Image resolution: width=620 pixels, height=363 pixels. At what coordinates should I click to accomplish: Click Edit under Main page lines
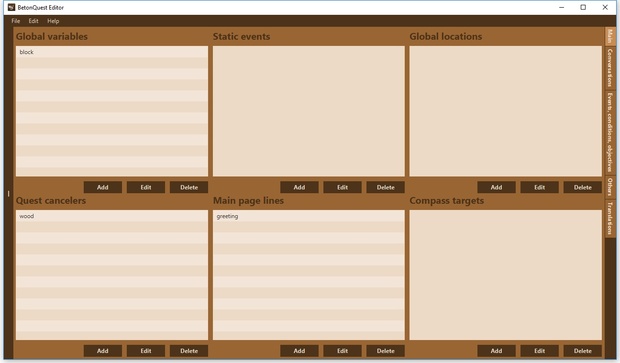coord(342,351)
